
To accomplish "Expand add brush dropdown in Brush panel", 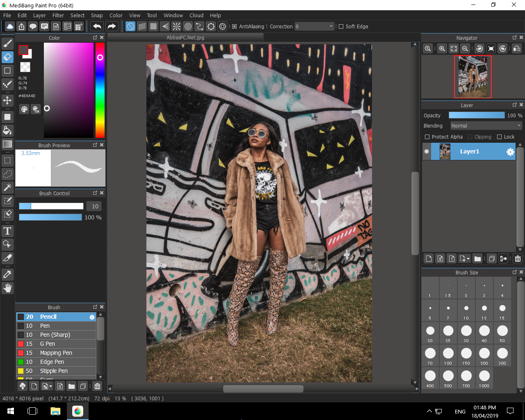I will coord(50,386).
